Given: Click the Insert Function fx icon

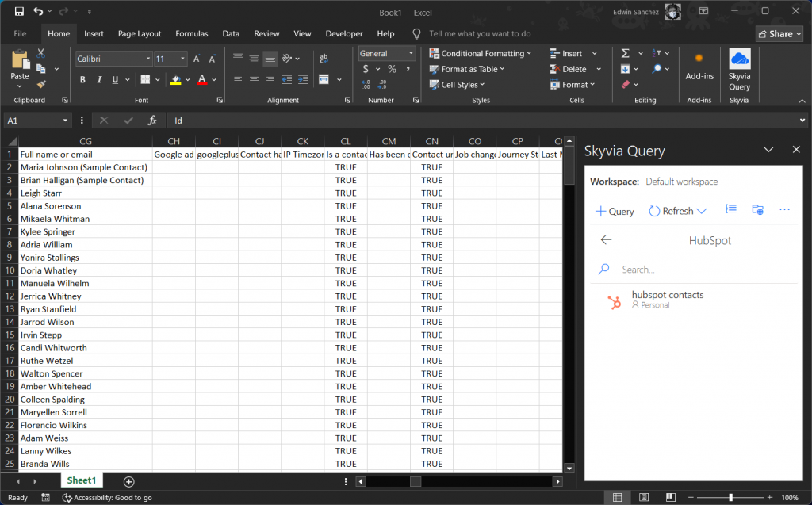Looking at the screenshot, I should [152, 121].
